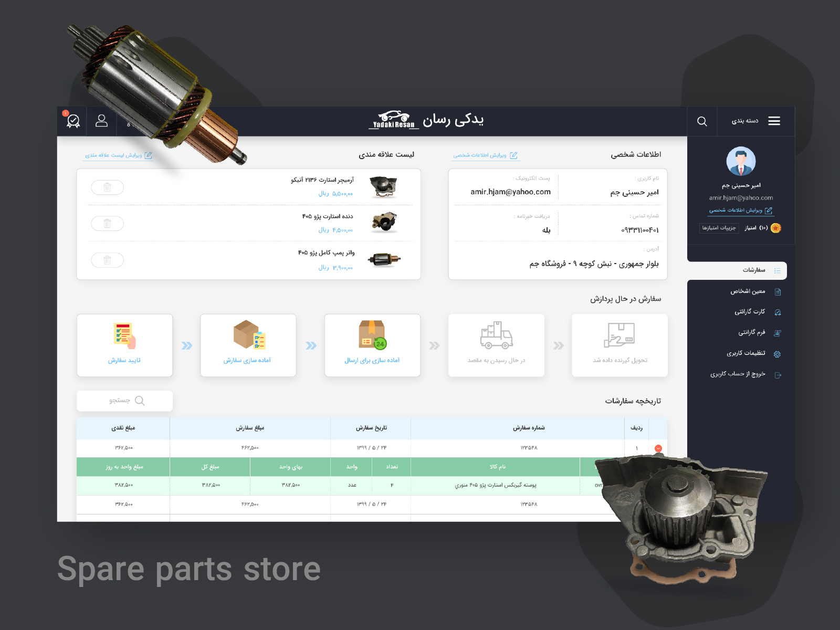Delete دنده استارت پژو ۴۰۵ from wishlist
This screenshot has width=840, height=630.
(107, 224)
